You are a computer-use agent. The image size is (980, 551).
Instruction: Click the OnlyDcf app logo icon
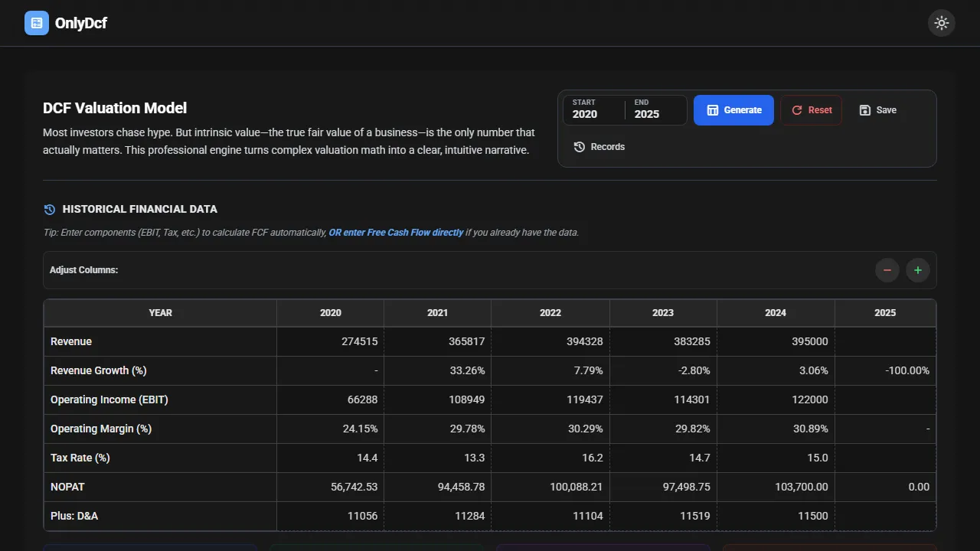36,23
